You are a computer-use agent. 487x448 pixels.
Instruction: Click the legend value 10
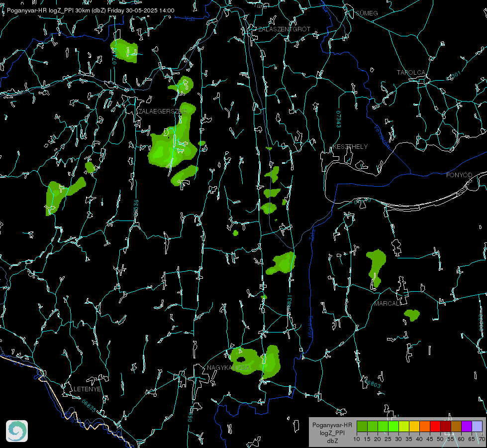tap(357, 440)
